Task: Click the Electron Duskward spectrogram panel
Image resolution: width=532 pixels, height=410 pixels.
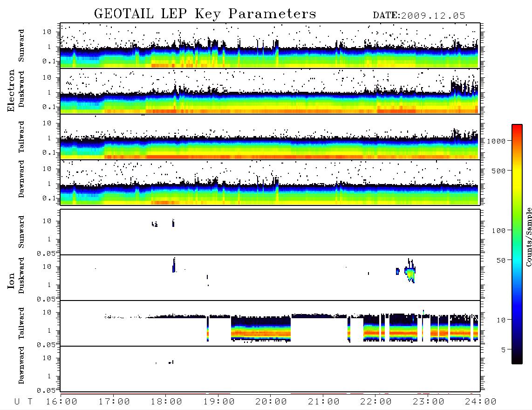Action: point(270,91)
